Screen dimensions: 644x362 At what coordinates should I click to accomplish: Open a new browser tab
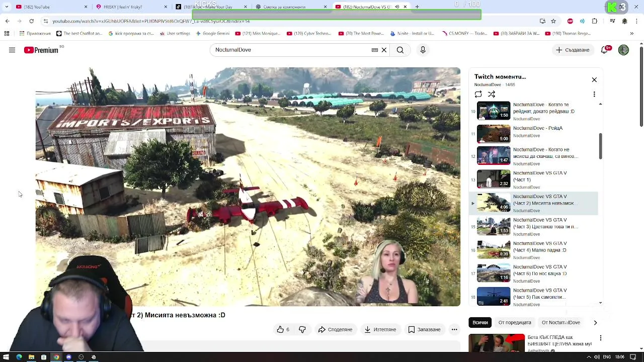coord(417,7)
